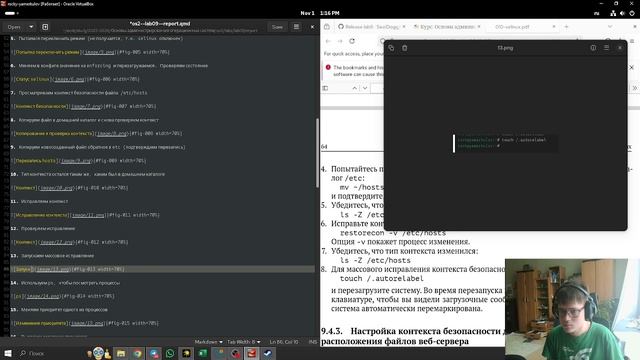Open Chrome from the taskbar
This screenshot has width=640, height=360.
[138, 353]
